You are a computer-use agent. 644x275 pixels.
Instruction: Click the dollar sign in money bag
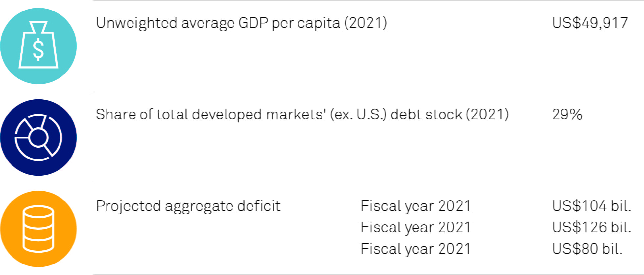tap(38, 50)
